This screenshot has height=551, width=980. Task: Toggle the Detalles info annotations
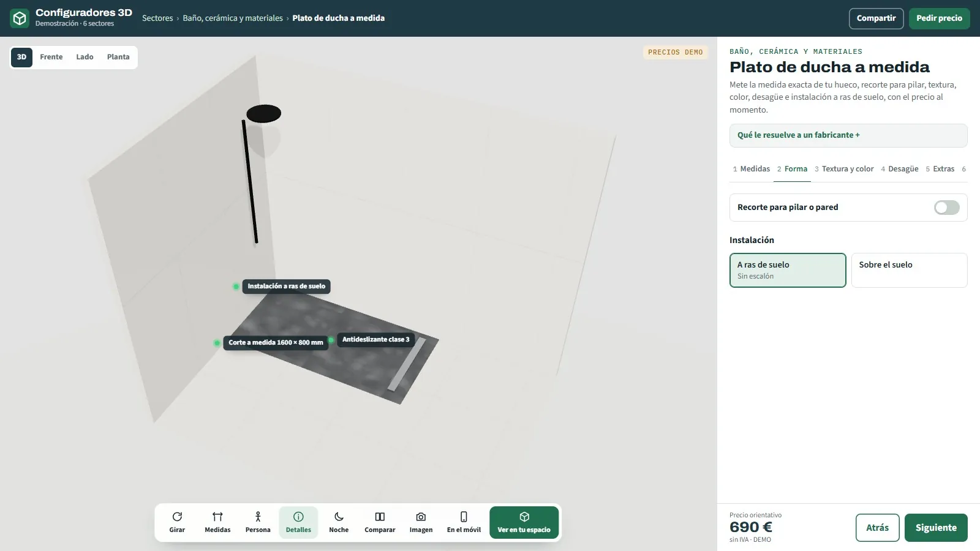click(298, 522)
